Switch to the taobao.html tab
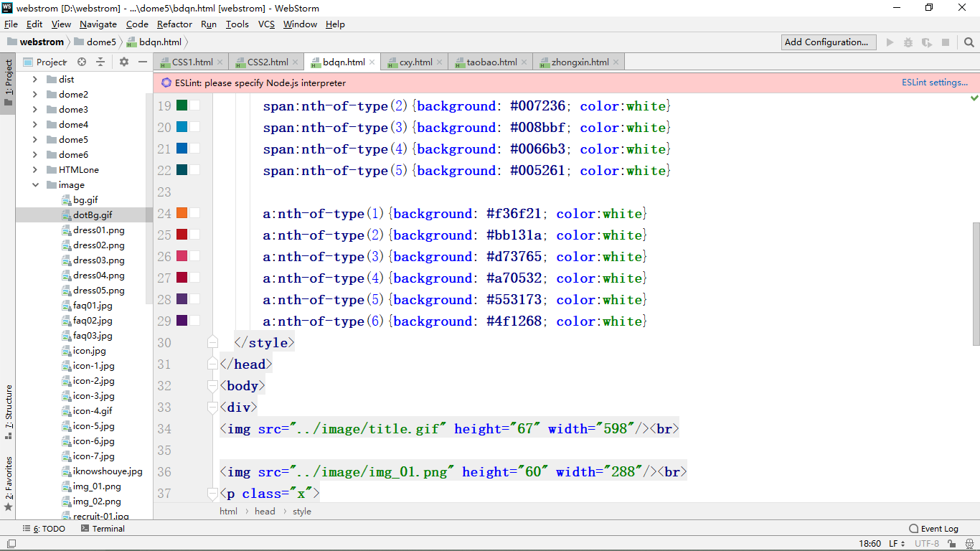The width and height of the screenshot is (980, 551). [491, 62]
